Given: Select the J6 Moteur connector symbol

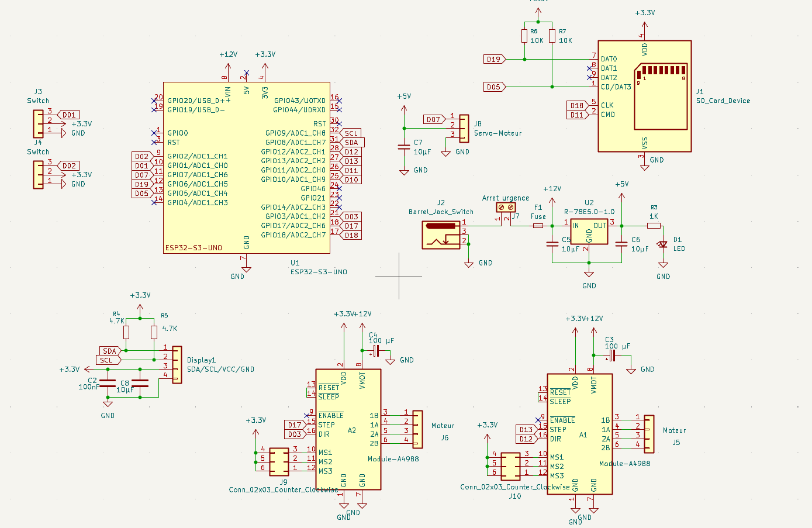Looking at the screenshot, I should (417, 429).
